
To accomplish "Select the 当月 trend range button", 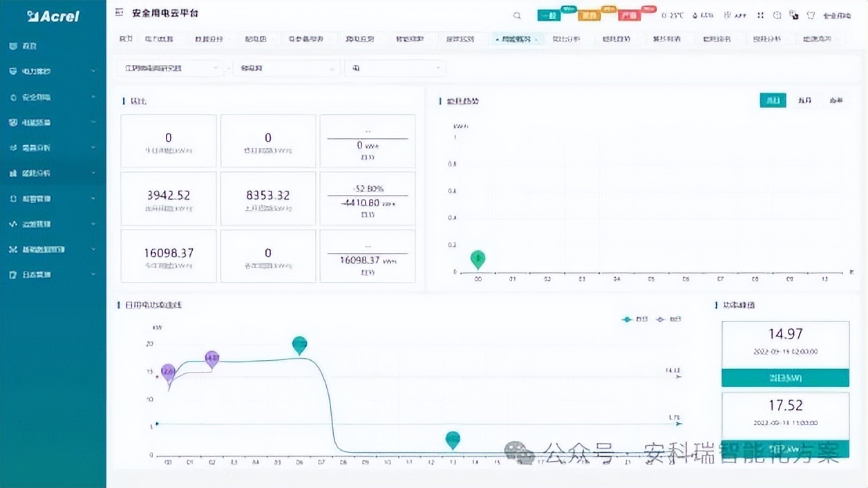I will (804, 101).
